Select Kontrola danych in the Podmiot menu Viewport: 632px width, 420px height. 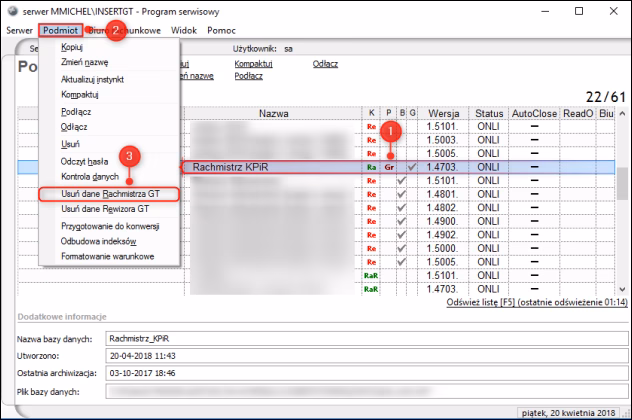point(89,176)
